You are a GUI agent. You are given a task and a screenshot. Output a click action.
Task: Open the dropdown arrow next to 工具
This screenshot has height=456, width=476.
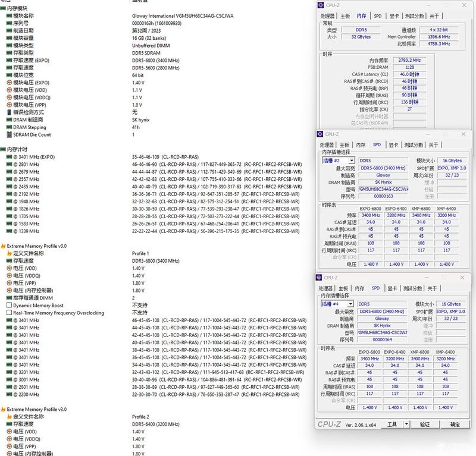click(x=406, y=424)
